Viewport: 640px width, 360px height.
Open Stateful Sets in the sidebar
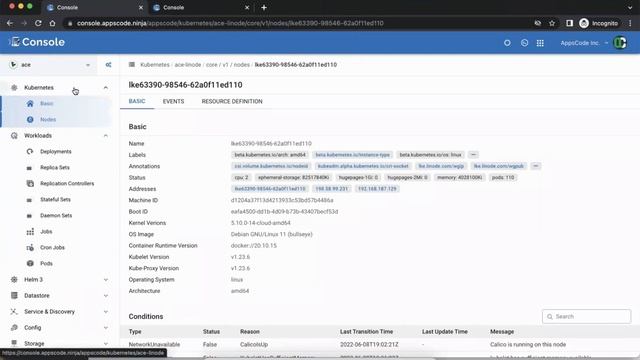(55, 200)
